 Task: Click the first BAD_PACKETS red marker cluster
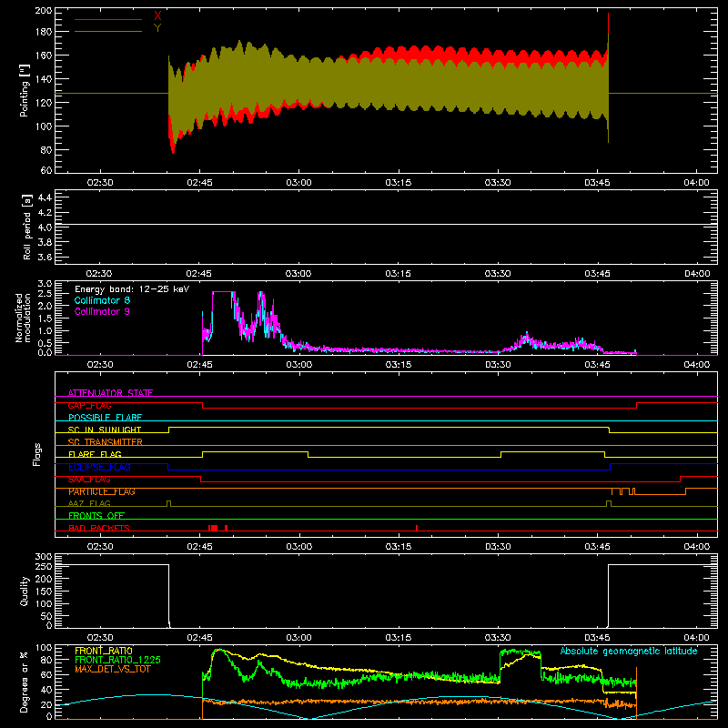tap(213, 528)
